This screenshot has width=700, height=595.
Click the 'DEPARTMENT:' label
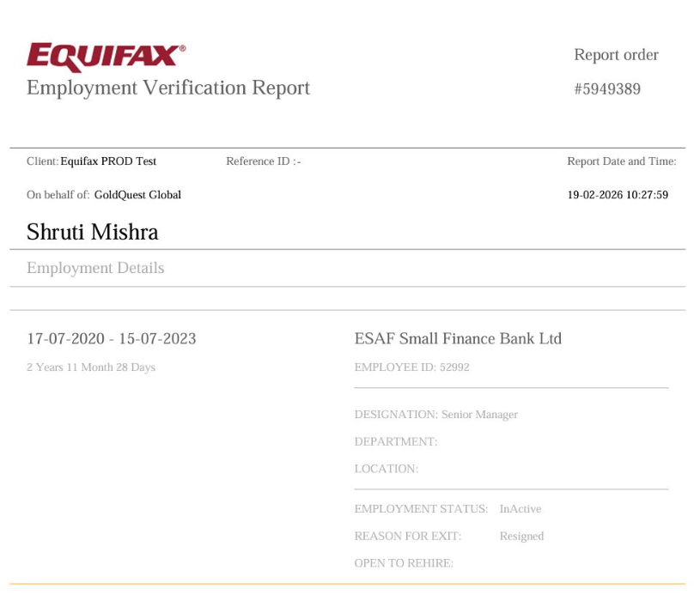396,442
